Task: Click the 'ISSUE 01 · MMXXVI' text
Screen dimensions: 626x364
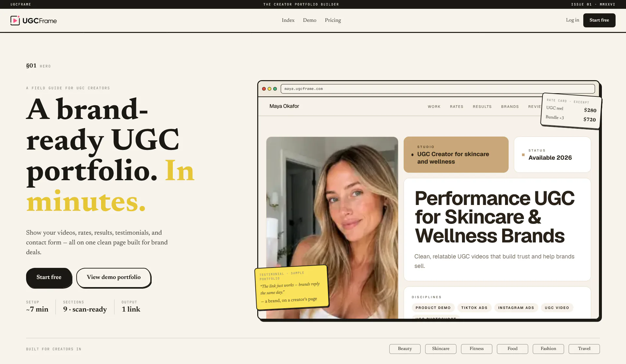Action: click(593, 4)
